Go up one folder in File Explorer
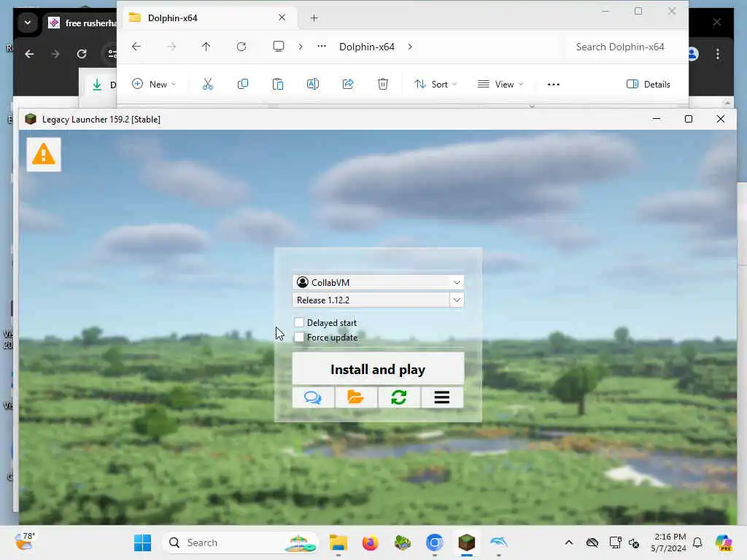The image size is (747, 560). (206, 47)
